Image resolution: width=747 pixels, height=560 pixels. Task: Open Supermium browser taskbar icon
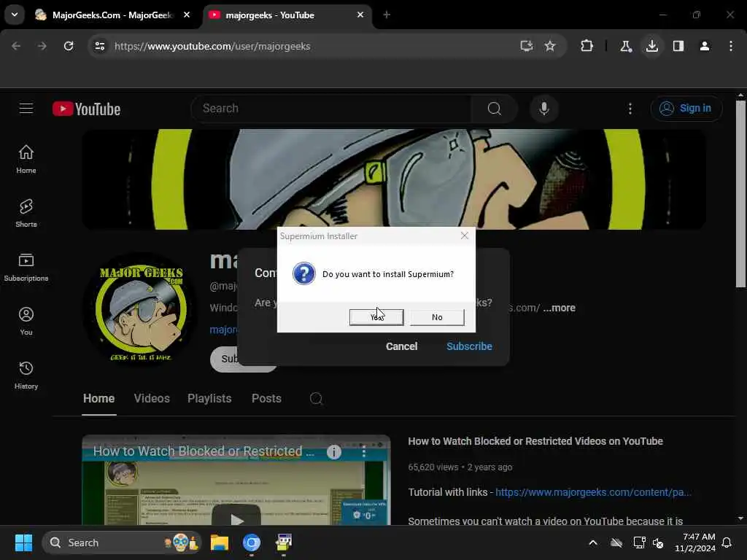pos(252,542)
